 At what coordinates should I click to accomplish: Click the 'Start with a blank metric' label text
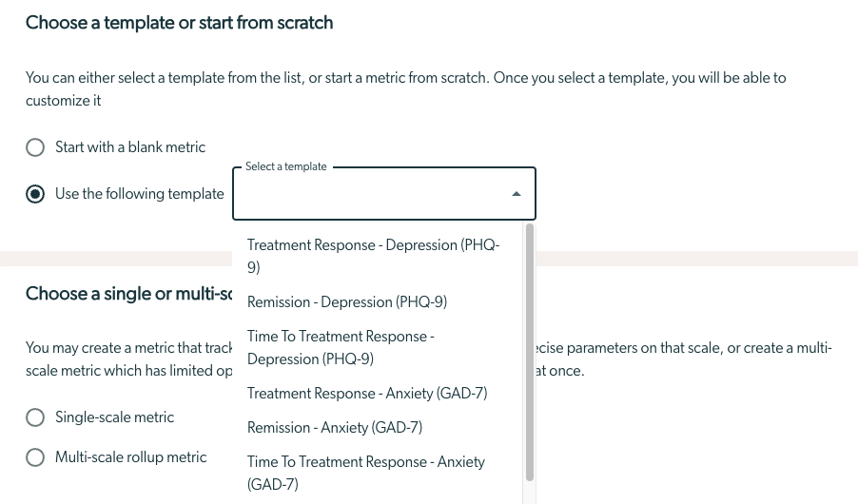(130, 147)
